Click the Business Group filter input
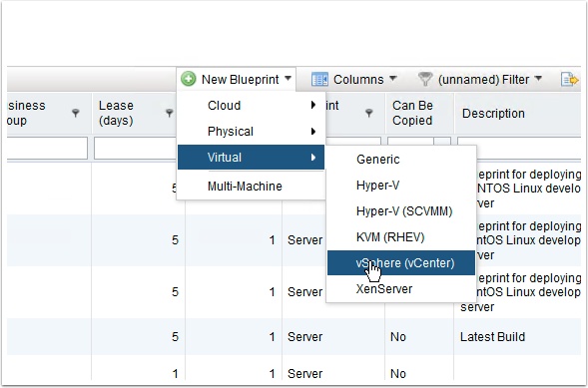 47,148
